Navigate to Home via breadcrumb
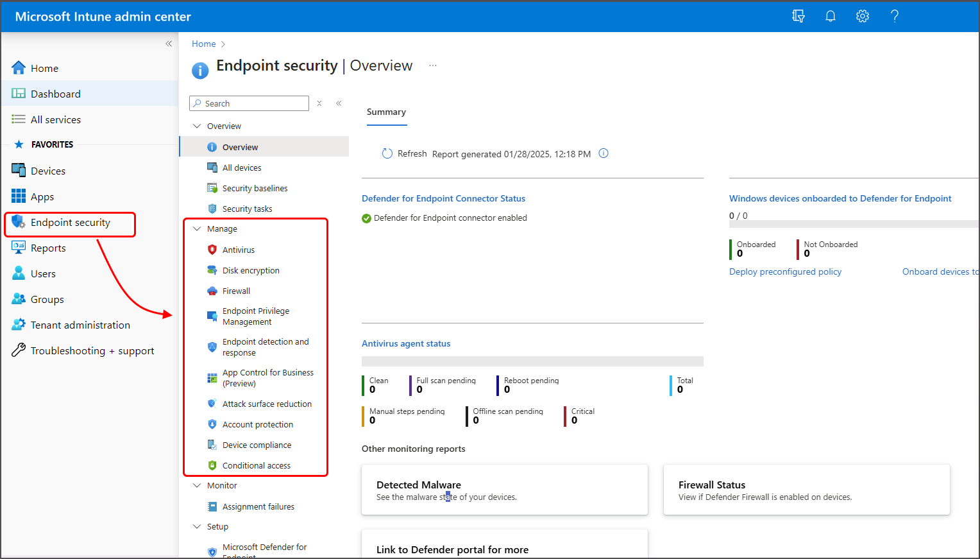Image resolution: width=980 pixels, height=559 pixels. 203,43
